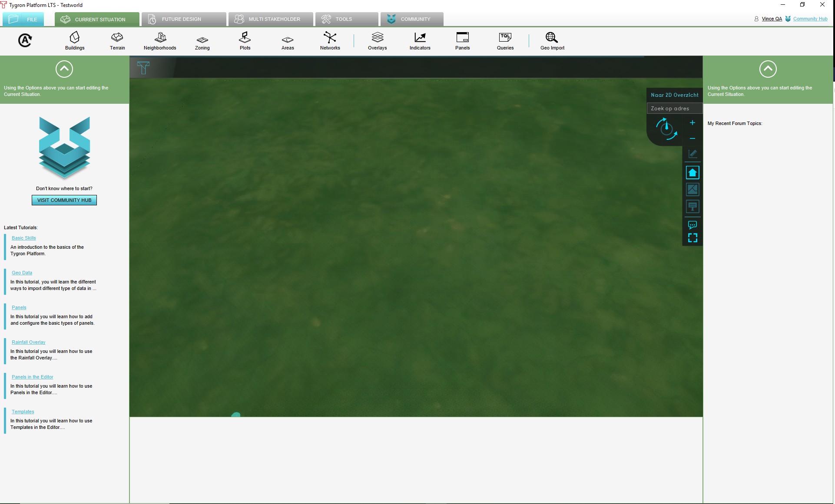This screenshot has height=504, width=835.
Task: Collapse the left panel with chevron
Action: coord(64,69)
